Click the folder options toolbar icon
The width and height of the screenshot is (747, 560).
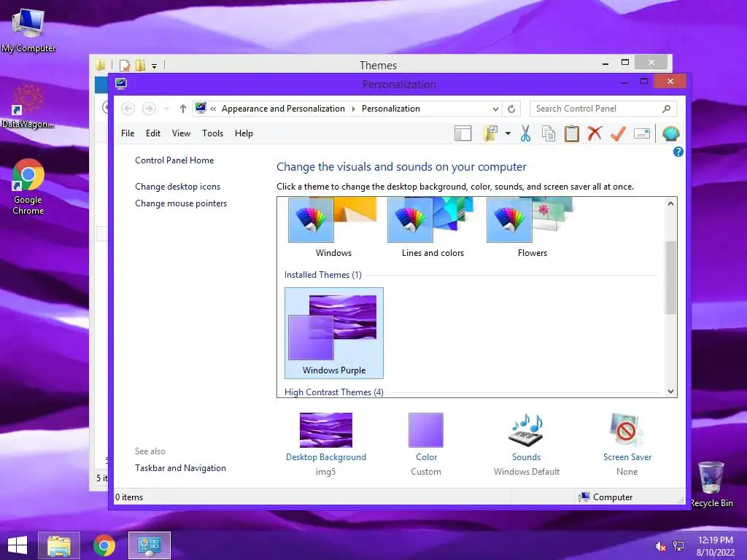(490, 134)
